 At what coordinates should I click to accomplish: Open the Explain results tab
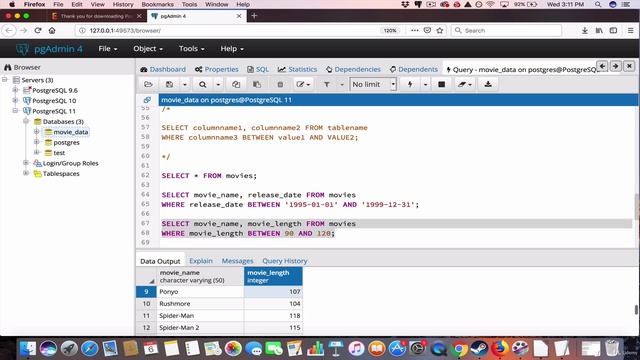pos(201,261)
